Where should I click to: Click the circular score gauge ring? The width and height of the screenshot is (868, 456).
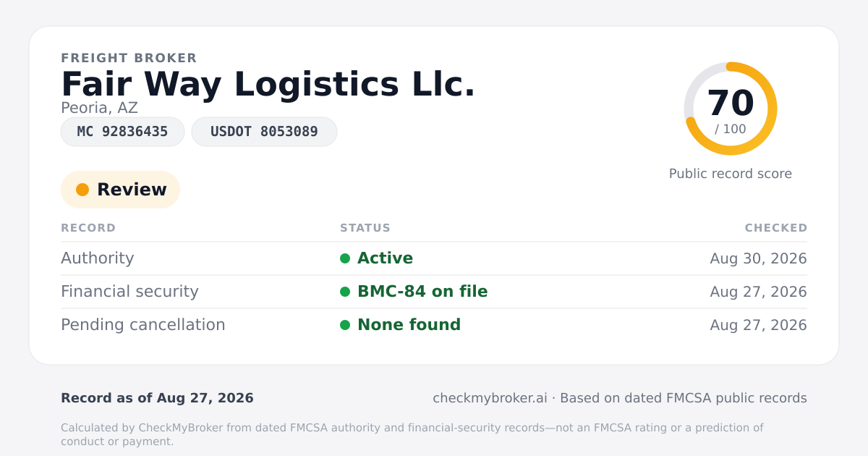731,109
